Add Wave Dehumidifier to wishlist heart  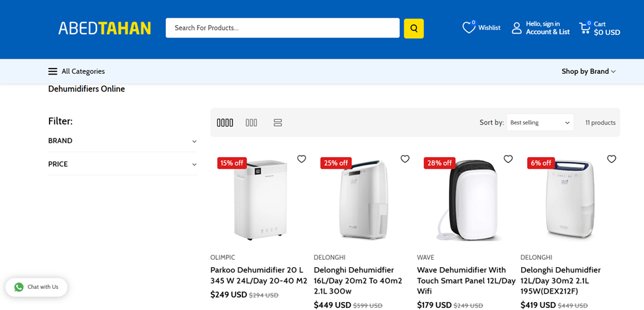508,159
